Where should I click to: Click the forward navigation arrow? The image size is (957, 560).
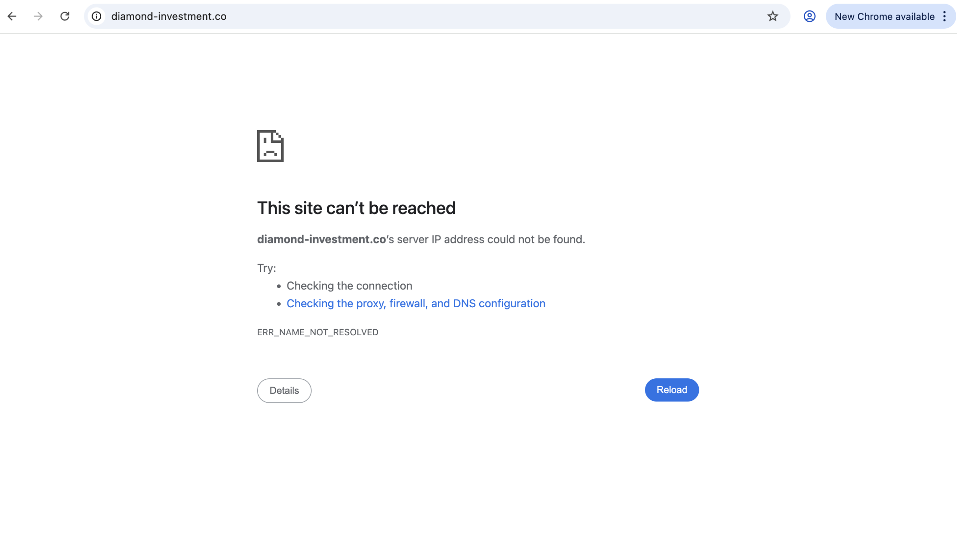pyautogui.click(x=38, y=16)
